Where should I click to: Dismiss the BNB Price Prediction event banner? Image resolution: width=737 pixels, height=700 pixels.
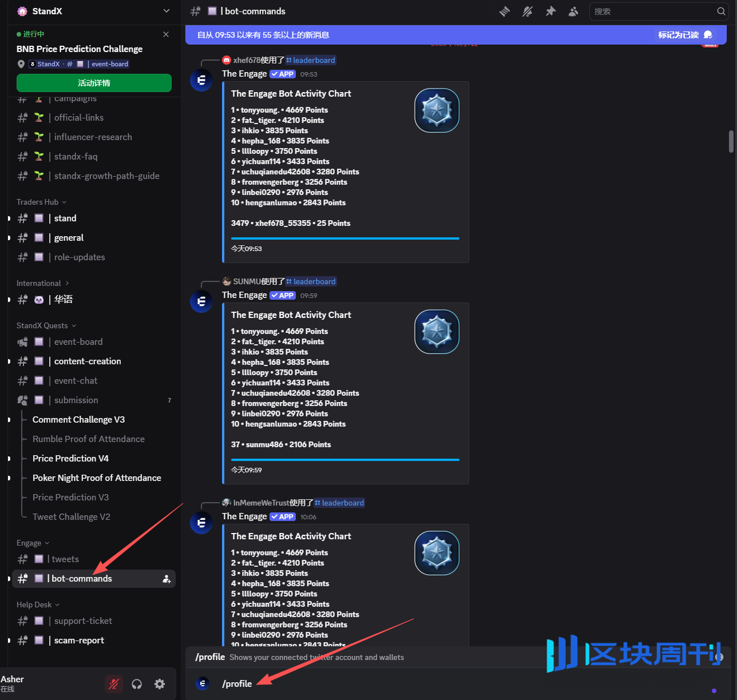point(166,34)
